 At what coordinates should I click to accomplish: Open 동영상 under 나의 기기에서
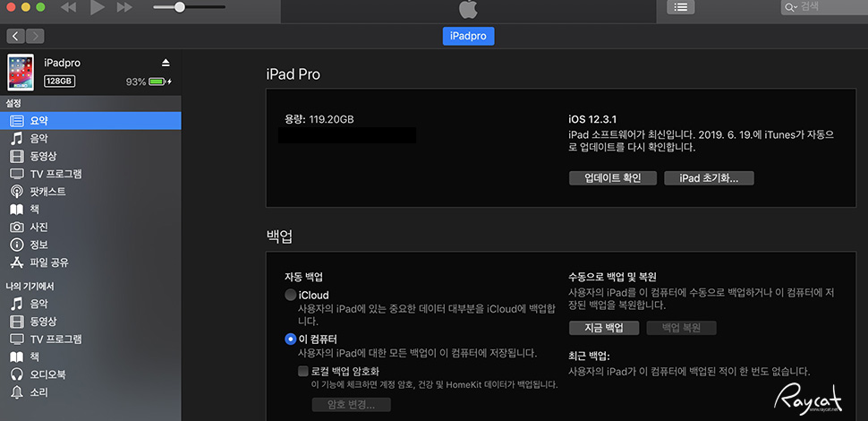coord(90,322)
